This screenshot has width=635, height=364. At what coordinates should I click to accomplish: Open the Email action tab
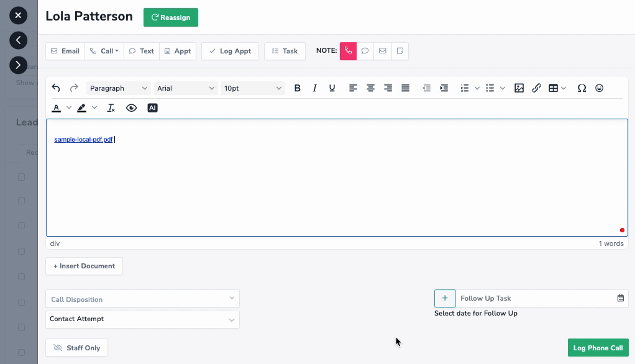click(x=65, y=51)
